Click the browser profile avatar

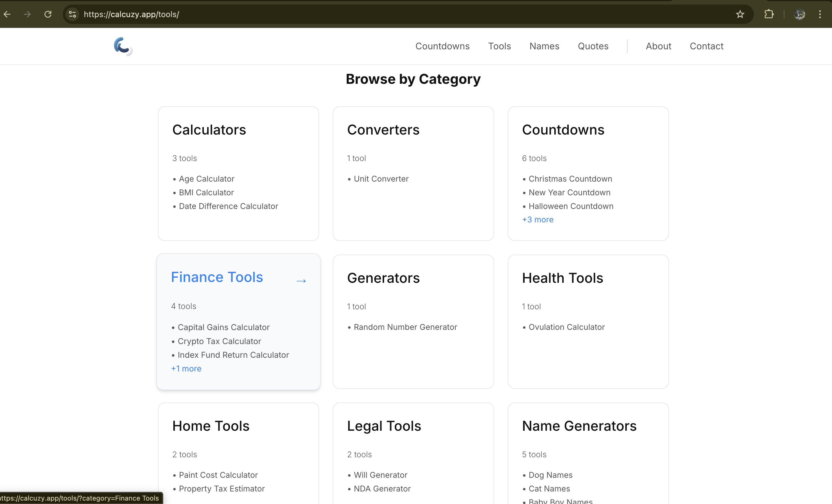[799, 14]
